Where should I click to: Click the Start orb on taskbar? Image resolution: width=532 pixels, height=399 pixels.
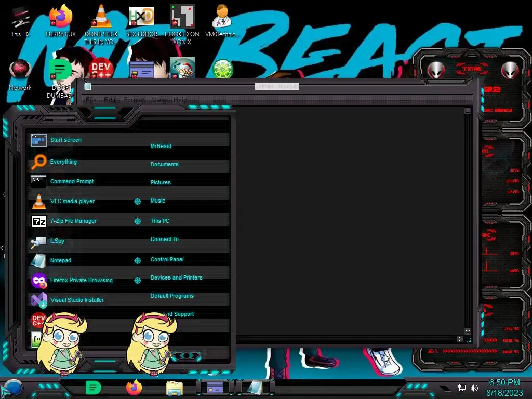click(x=13, y=388)
